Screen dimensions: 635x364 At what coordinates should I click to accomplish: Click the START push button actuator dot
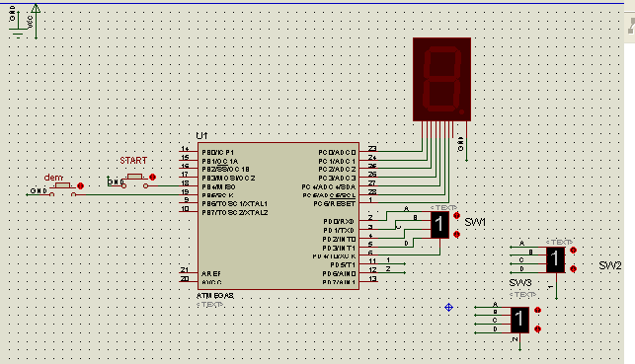pos(152,178)
